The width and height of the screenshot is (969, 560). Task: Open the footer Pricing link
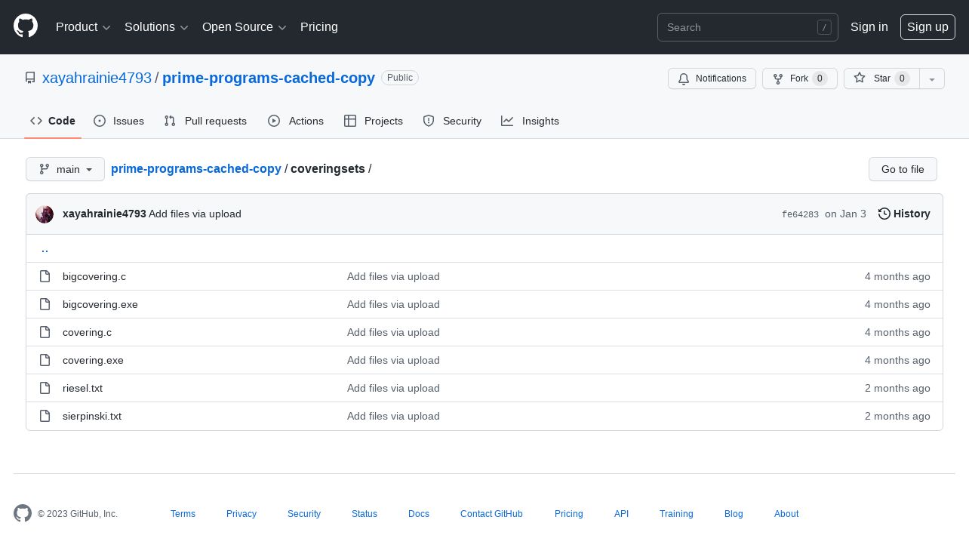(569, 514)
